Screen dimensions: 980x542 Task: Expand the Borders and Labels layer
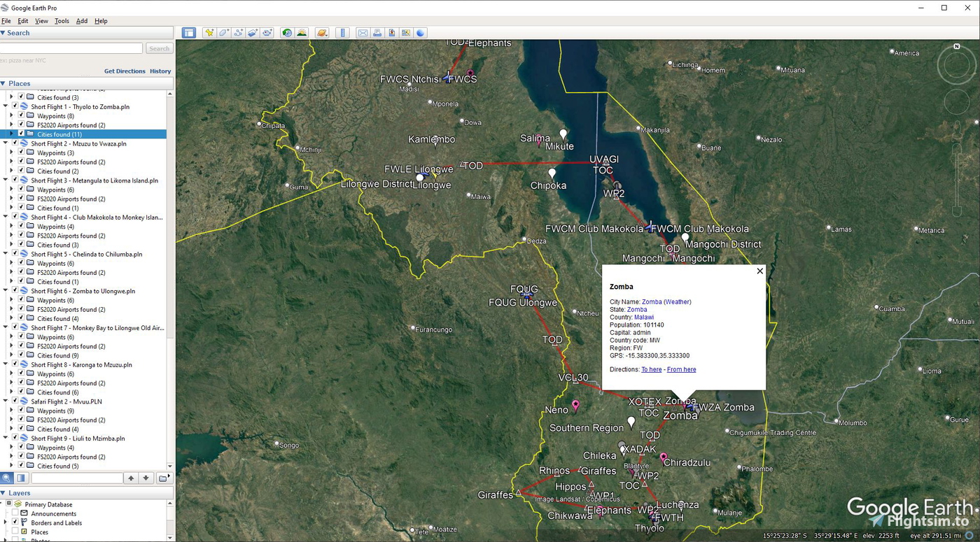6,522
